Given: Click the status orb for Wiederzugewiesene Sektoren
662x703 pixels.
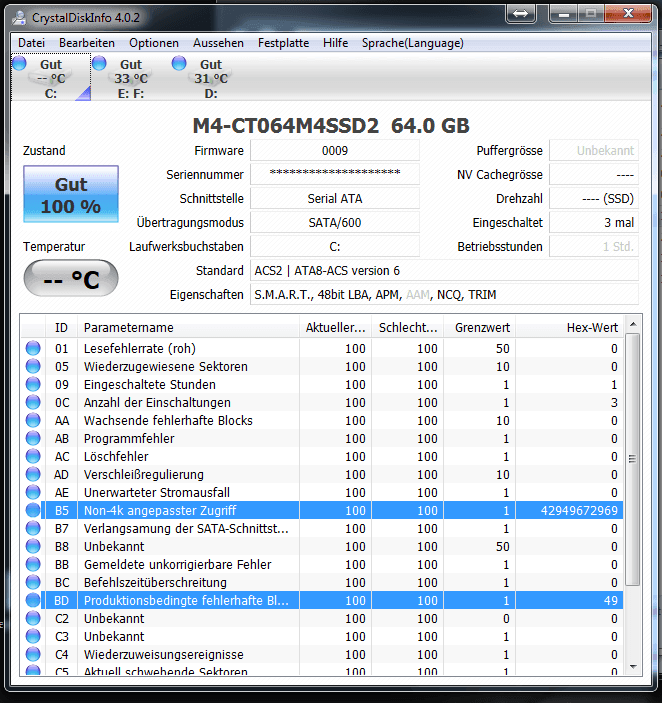Looking at the screenshot, I should tap(33, 366).
